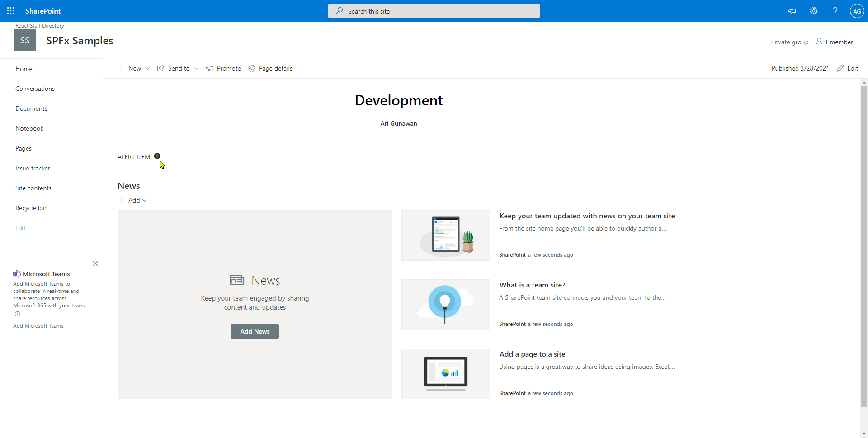
Task: Open the app launcher waffle menu
Action: coord(10,10)
